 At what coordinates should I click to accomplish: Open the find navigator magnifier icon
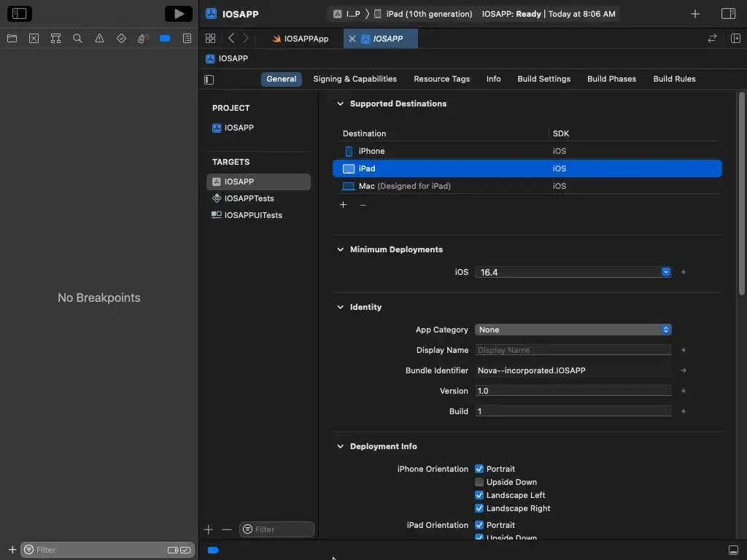[x=77, y=39]
